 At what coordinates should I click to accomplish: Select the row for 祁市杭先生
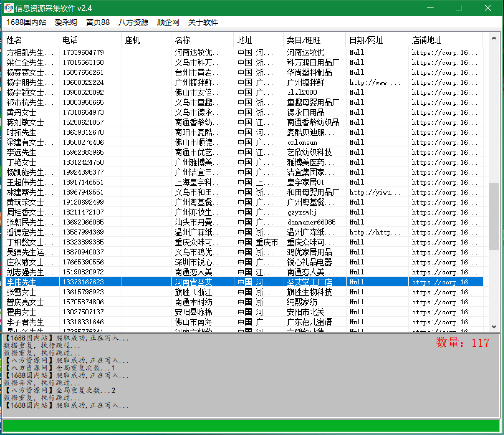point(244,102)
